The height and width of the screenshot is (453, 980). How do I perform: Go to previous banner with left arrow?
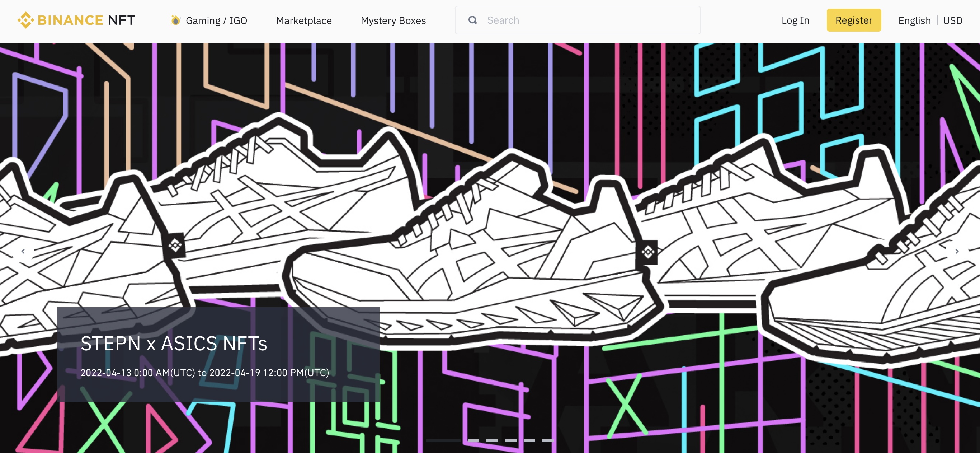tap(23, 251)
